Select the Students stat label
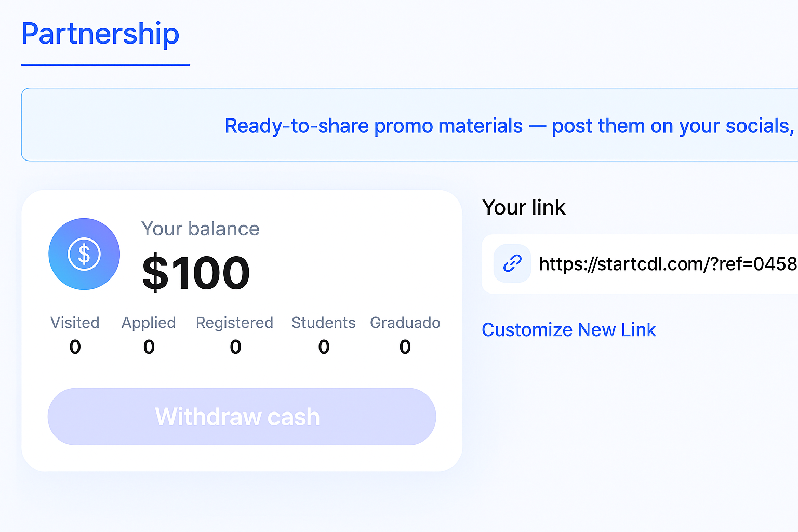The width and height of the screenshot is (798, 532). tap(324, 323)
